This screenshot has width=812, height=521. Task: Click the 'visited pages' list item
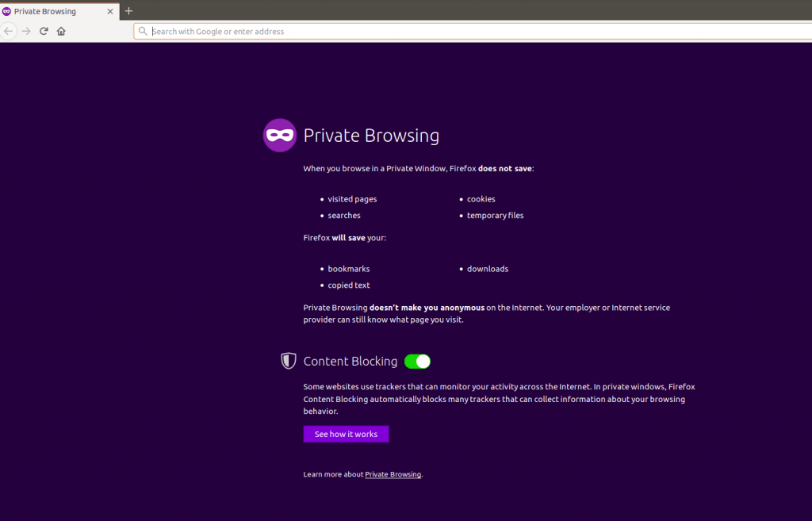(352, 199)
